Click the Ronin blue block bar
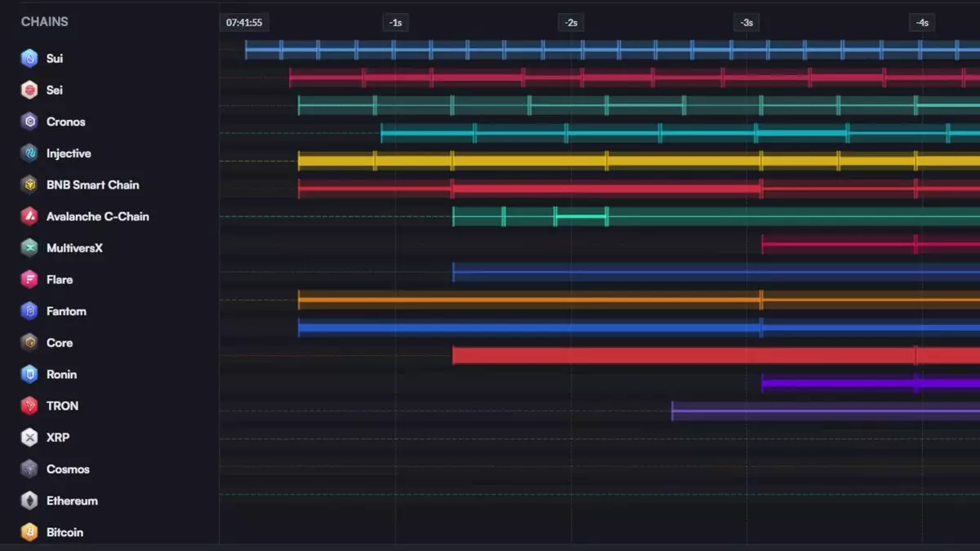Image resolution: width=980 pixels, height=551 pixels. 639,327
